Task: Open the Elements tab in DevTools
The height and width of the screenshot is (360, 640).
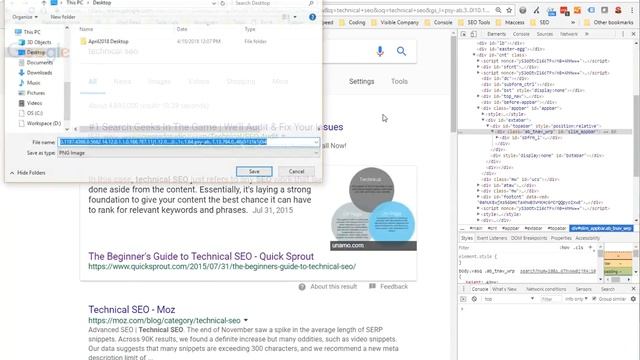Action: (496, 34)
